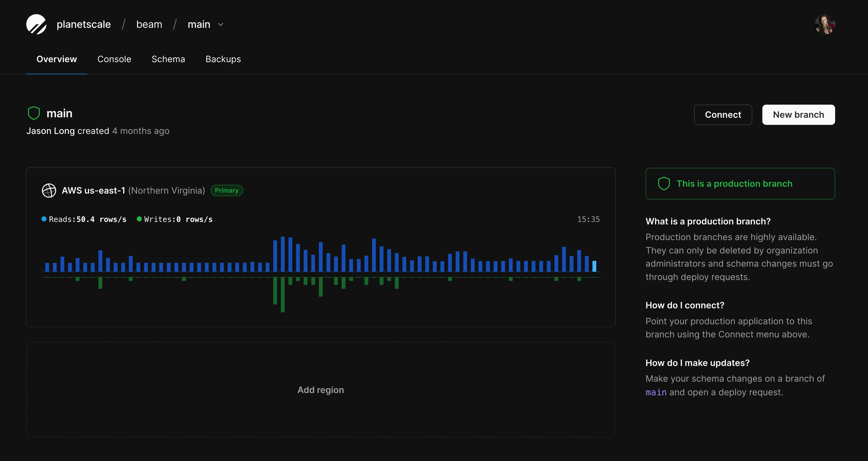Go to the beam database breadcrumb
Screen dimensions: 868x461
[x=149, y=24]
